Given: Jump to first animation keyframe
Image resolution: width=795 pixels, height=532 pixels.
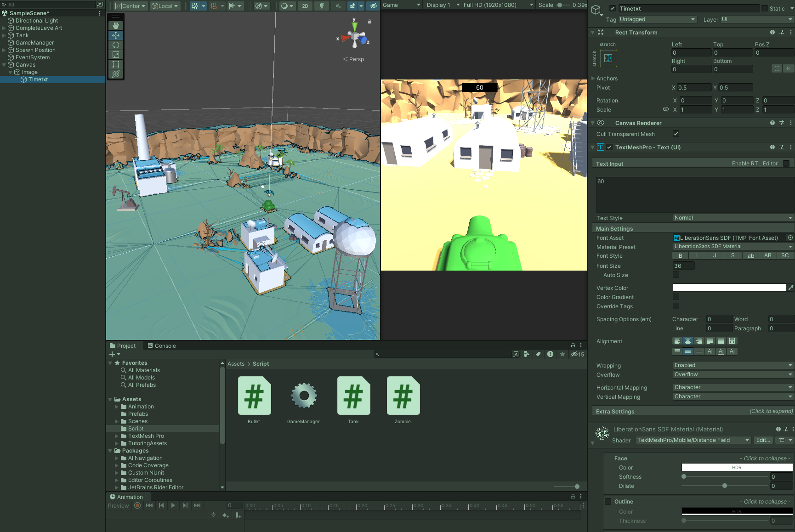Looking at the screenshot, I should [x=149, y=505].
